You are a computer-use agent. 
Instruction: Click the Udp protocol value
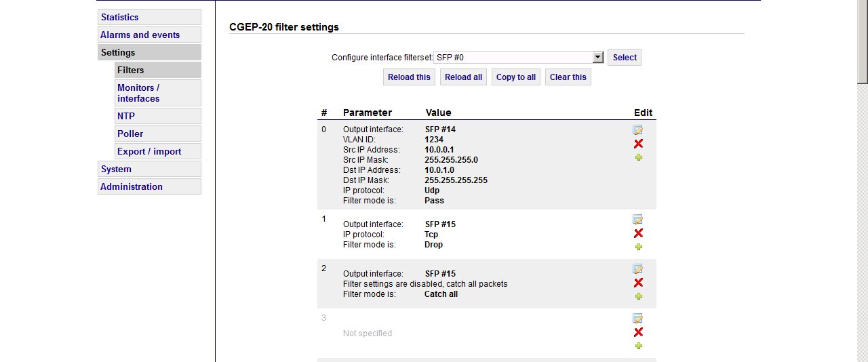point(432,190)
